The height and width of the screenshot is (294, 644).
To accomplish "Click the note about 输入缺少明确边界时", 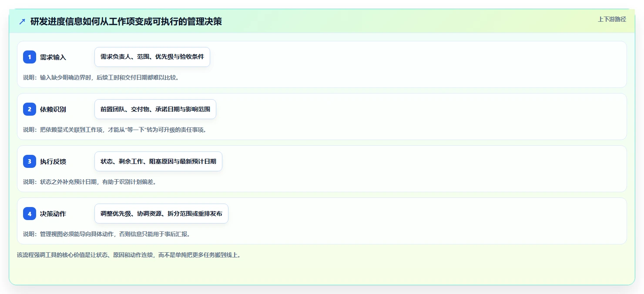I will click(x=101, y=77).
